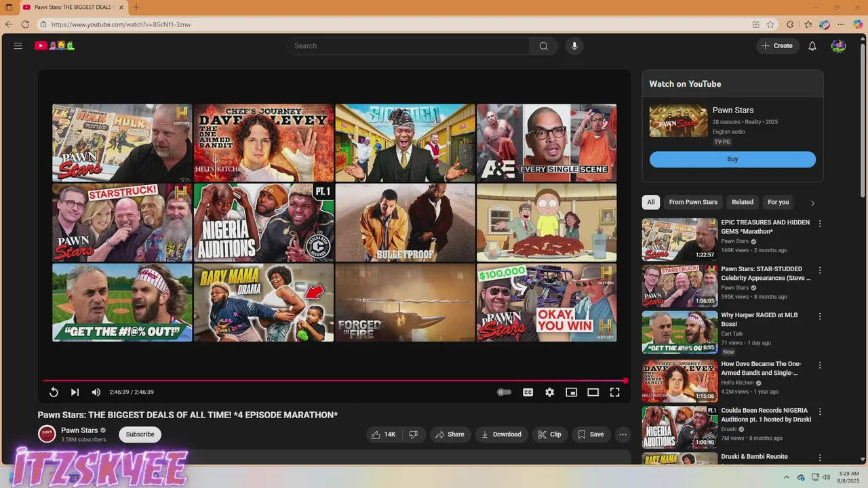
Task: Switch to miniplayer mode
Action: 571,392
